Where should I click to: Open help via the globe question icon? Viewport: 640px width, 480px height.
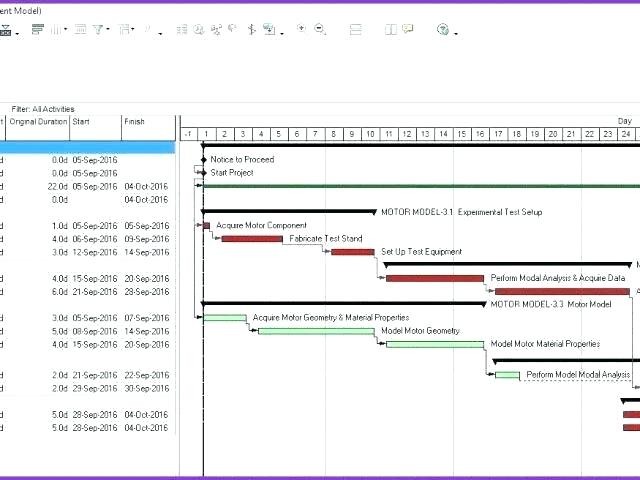[x=443, y=30]
